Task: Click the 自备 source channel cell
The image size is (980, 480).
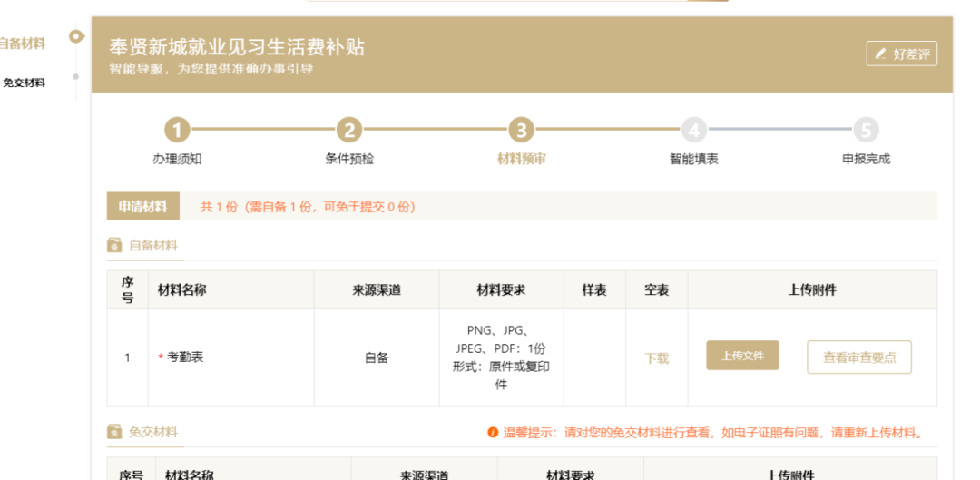Action: tap(377, 358)
